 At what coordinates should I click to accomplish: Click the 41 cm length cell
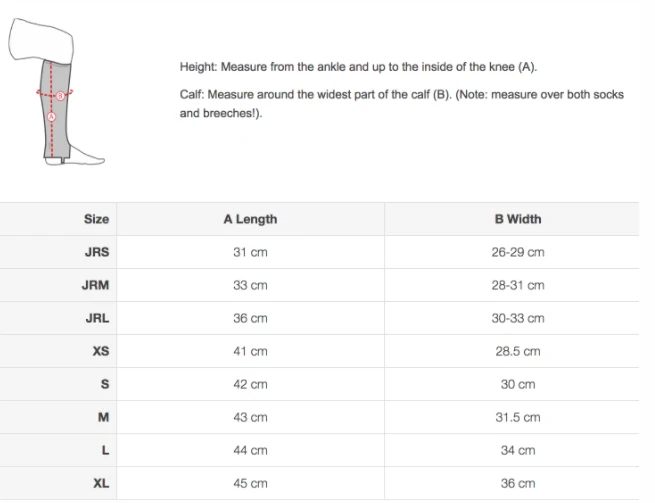tap(250, 351)
